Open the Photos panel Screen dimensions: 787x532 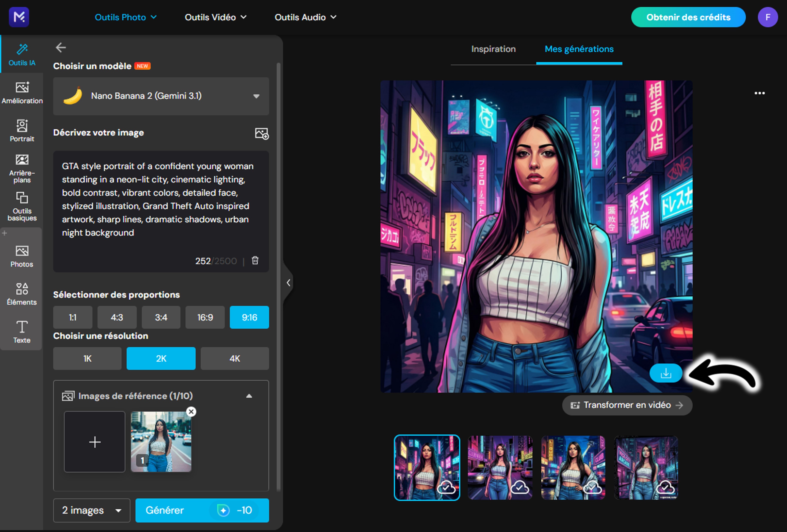pos(22,256)
